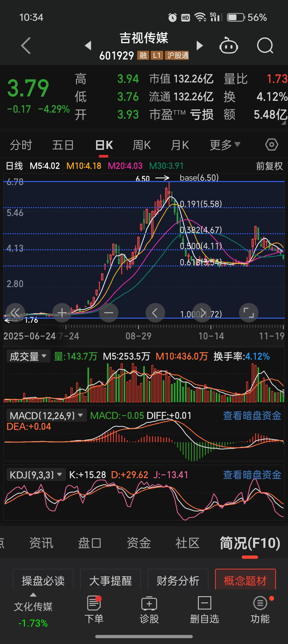Open the 社区 community tab
Screen dimensions: 288x644
(187, 543)
